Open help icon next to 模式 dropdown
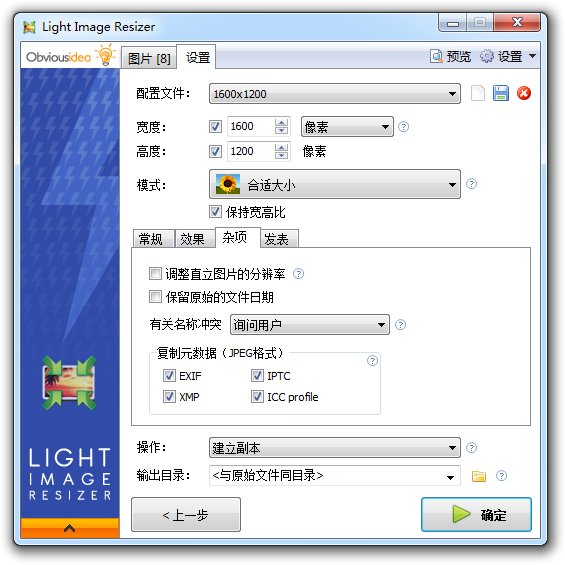The height and width of the screenshot is (565, 565). pos(471,184)
